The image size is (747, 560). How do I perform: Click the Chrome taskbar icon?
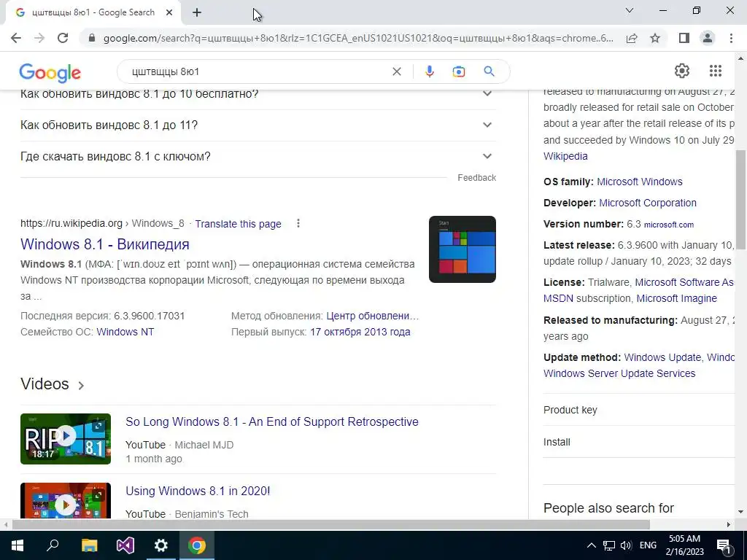(x=197, y=545)
